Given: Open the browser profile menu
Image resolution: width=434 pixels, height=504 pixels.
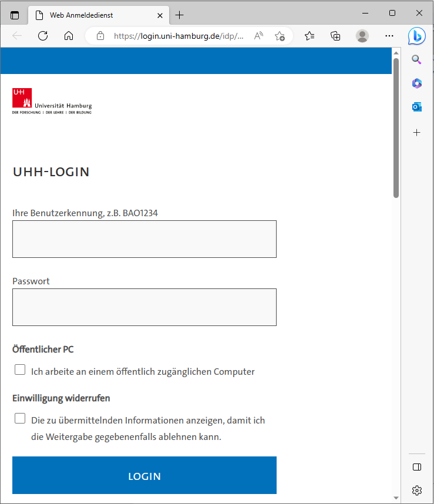Looking at the screenshot, I should click(362, 36).
